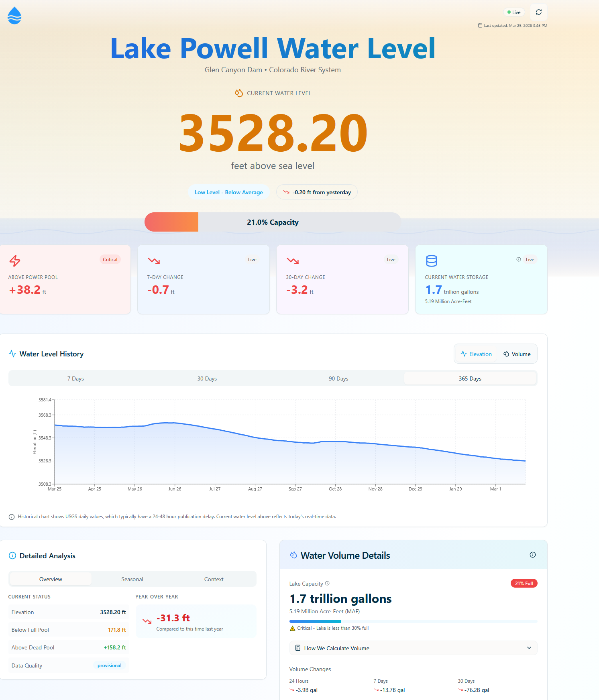The image size is (599, 700).
Task: Show the 90 Days history range
Action: [338, 378]
